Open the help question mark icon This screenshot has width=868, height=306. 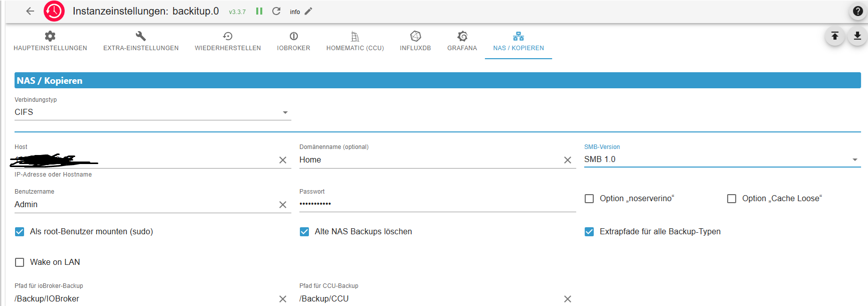(858, 11)
